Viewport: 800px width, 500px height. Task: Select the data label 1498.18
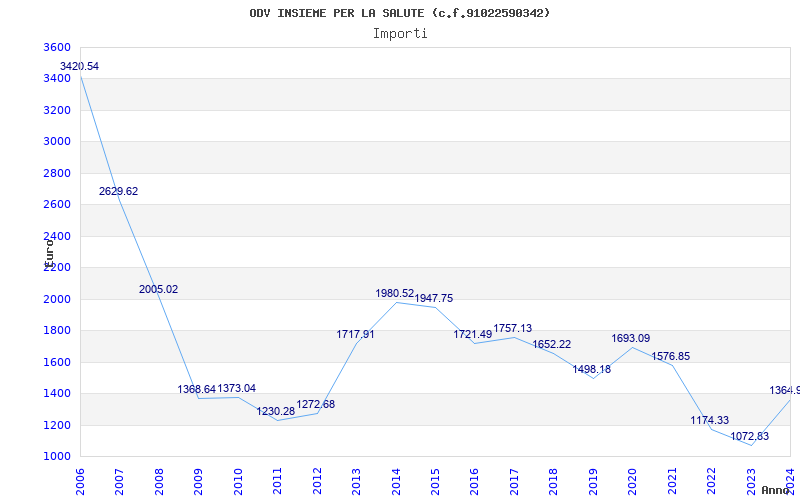point(591,369)
